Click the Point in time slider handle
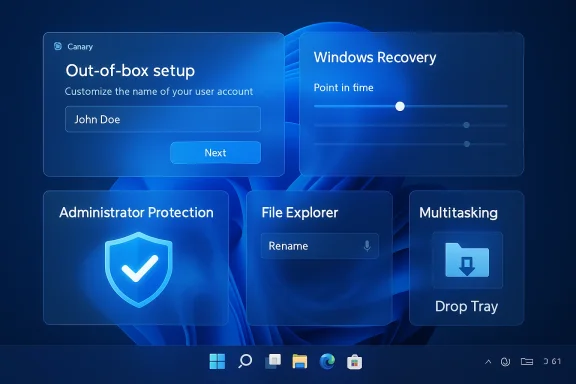Image resolution: width=576 pixels, height=384 pixels. [x=400, y=106]
